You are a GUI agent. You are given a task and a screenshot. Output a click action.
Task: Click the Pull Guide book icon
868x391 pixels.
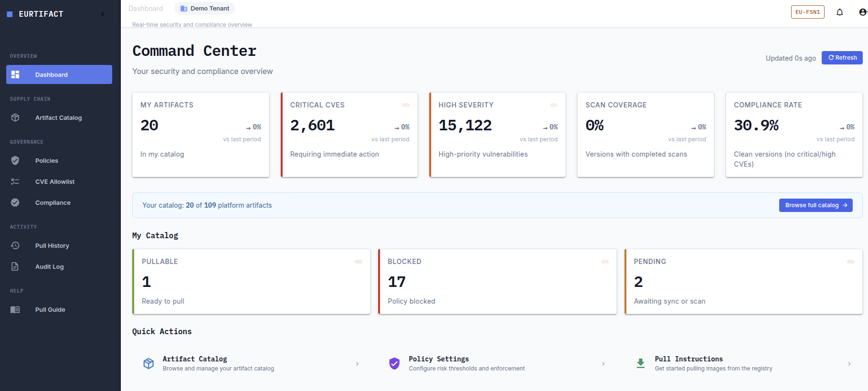pos(15,309)
